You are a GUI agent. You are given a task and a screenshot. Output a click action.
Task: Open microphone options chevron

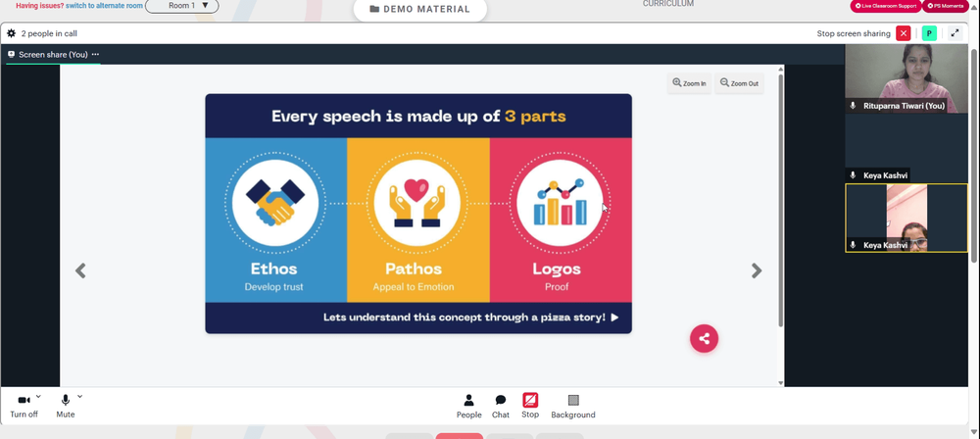tap(80, 397)
